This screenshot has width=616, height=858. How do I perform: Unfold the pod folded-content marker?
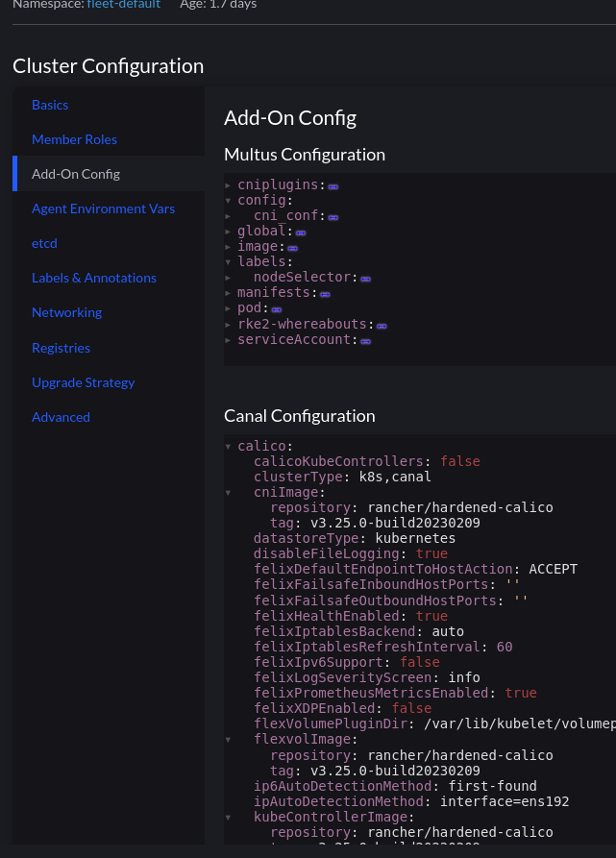276,309
